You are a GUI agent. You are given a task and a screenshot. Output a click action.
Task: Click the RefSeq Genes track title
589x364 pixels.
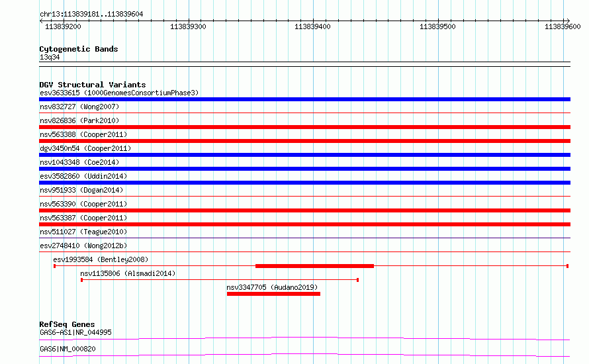(68, 324)
